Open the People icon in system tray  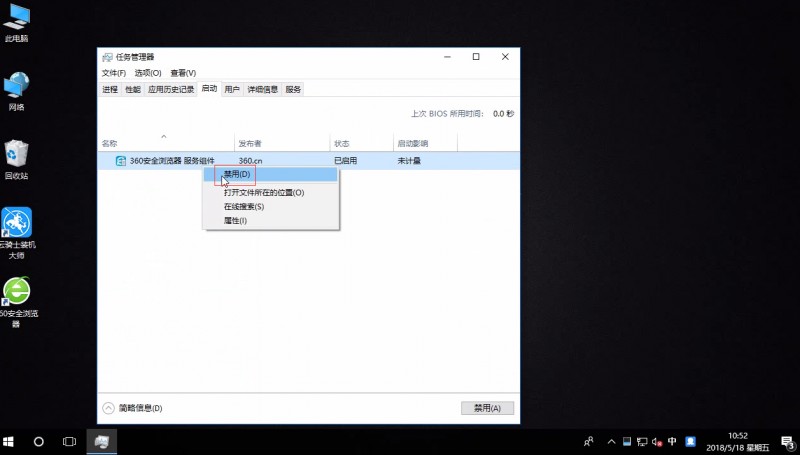(x=589, y=442)
